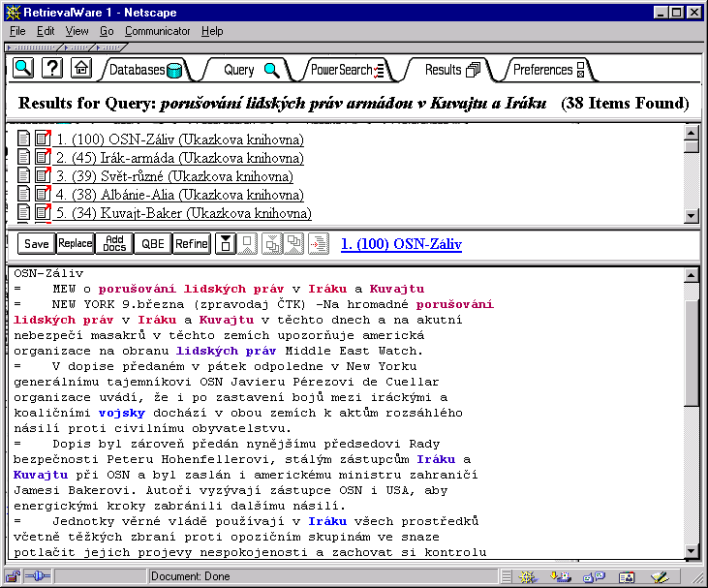Open the Edit menu
Image resolution: width=708 pixels, height=588 pixels.
46,31
